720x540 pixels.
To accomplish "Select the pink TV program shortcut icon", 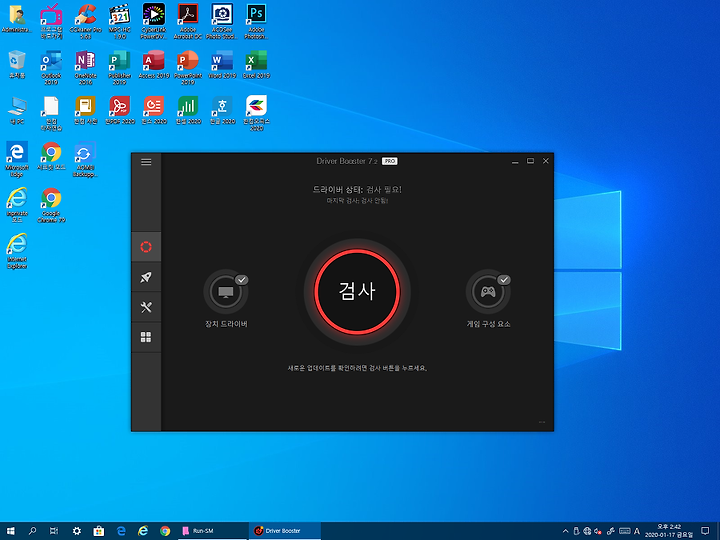I will point(51,21).
